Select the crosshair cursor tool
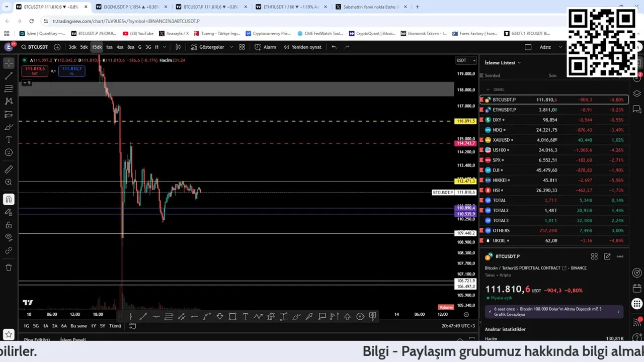This screenshot has height=362, width=644. click(x=9, y=63)
